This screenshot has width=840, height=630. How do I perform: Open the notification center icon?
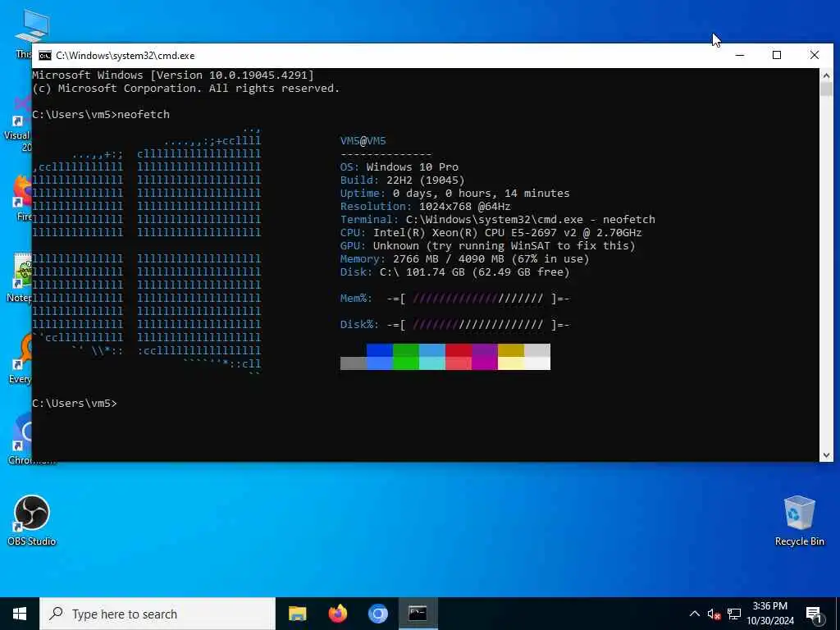(x=814, y=615)
